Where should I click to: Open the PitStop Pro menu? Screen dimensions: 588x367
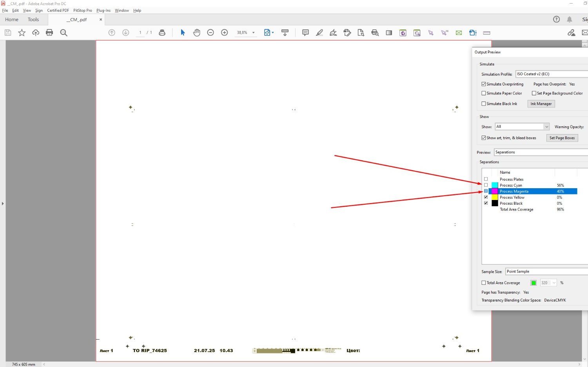pyautogui.click(x=83, y=11)
